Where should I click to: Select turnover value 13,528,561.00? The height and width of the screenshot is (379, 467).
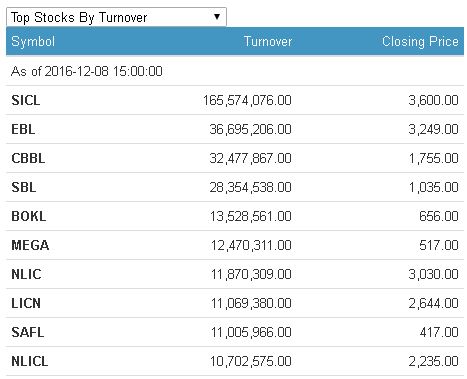click(251, 216)
